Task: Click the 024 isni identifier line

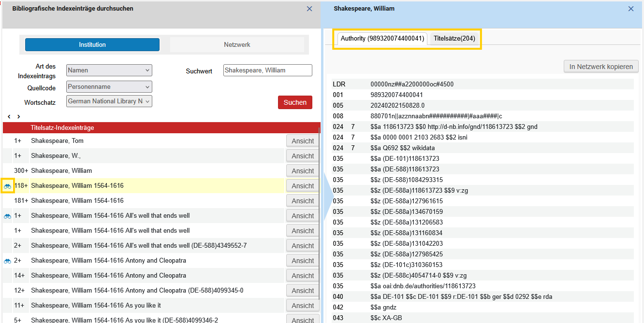Action: [x=419, y=138]
